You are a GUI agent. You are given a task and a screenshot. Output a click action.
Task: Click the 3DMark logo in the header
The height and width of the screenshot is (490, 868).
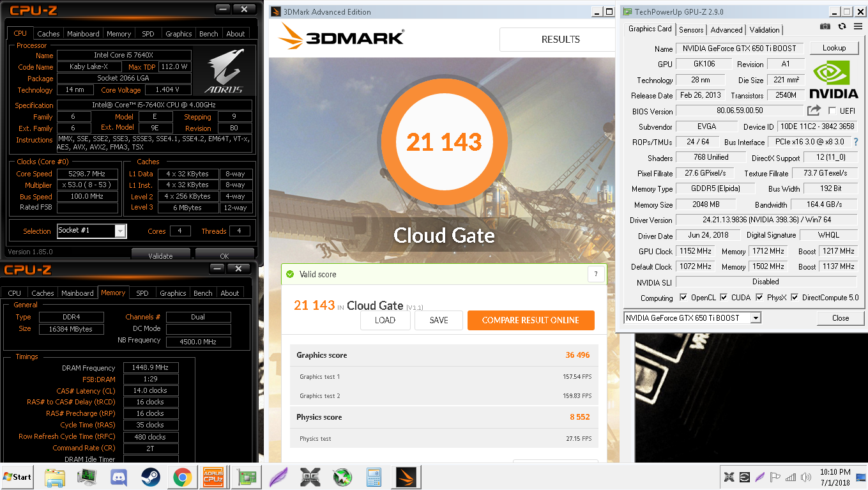coord(341,38)
